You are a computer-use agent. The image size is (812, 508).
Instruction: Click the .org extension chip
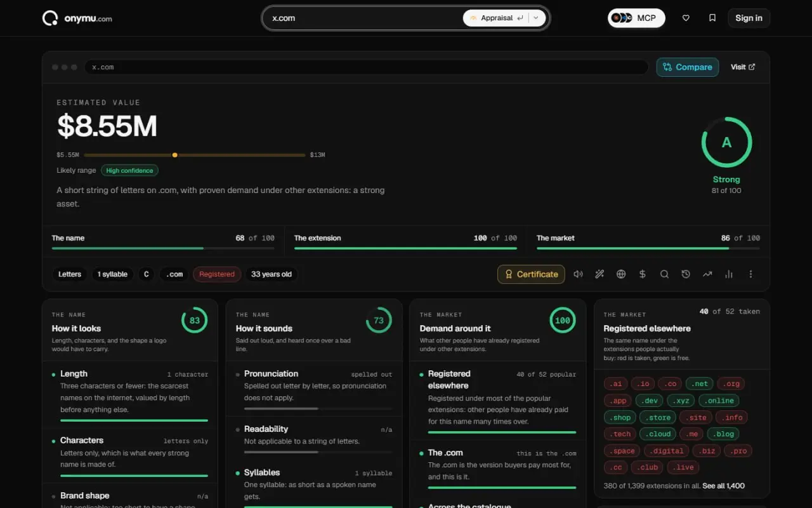pos(731,384)
